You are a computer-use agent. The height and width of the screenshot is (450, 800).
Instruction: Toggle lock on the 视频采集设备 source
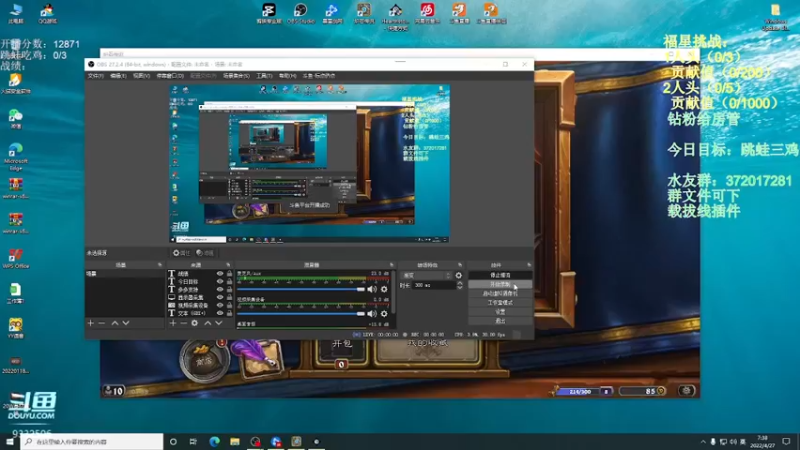click(x=229, y=305)
